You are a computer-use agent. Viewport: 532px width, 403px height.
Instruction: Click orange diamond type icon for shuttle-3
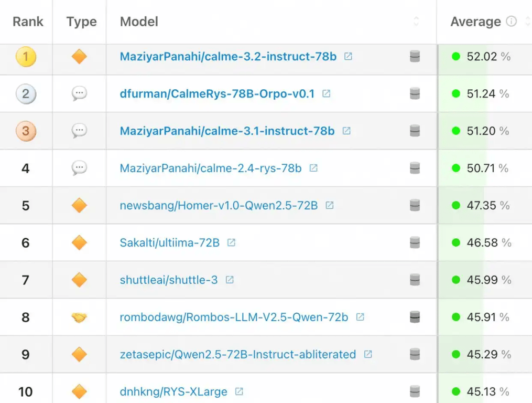79,280
